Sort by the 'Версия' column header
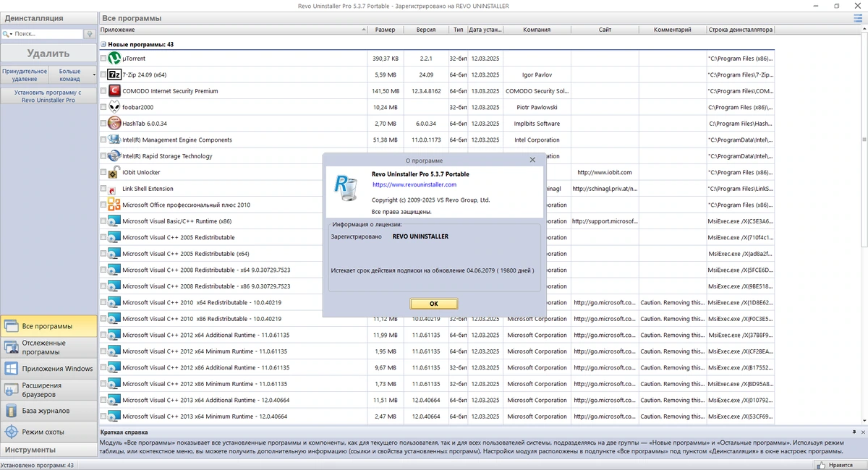 point(426,30)
